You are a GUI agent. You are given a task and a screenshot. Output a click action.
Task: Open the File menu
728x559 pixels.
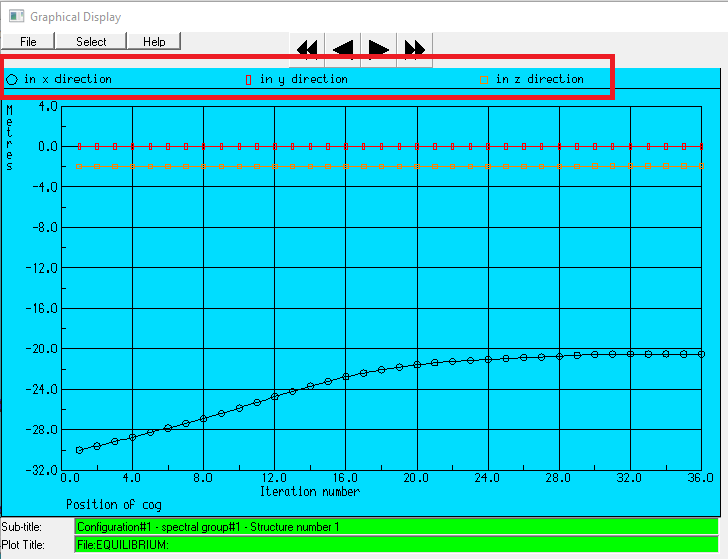tap(28, 41)
